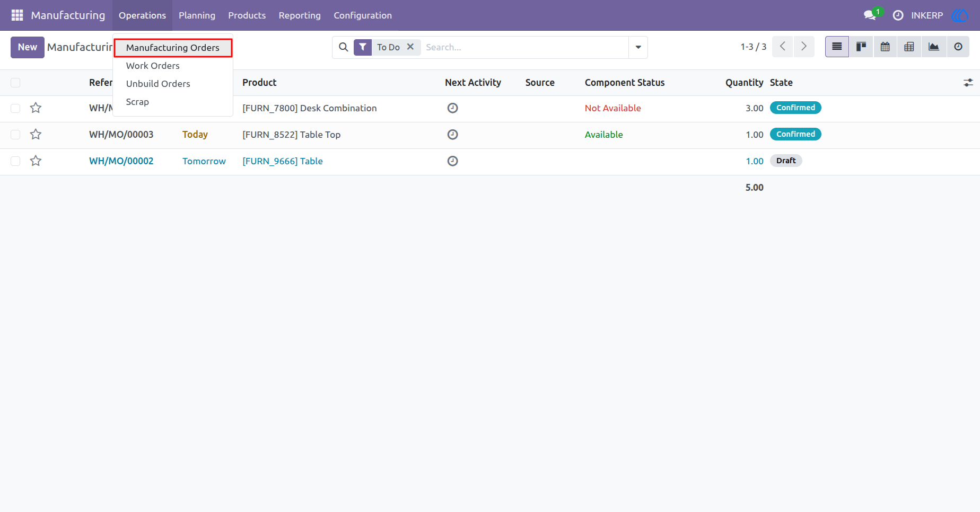Star the WH/MO/00002 order
980x512 pixels.
(36, 161)
